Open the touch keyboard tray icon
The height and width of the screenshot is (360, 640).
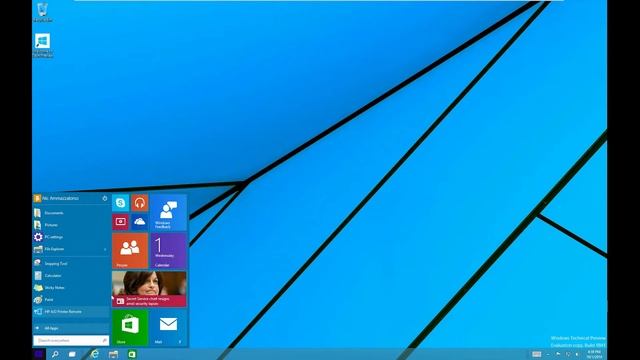tap(537, 354)
